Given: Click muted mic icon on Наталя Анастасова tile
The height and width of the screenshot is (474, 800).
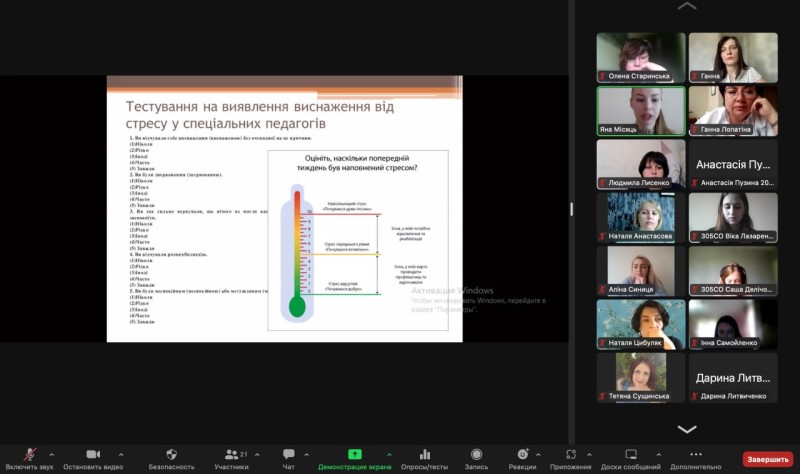Looking at the screenshot, I should [x=603, y=236].
